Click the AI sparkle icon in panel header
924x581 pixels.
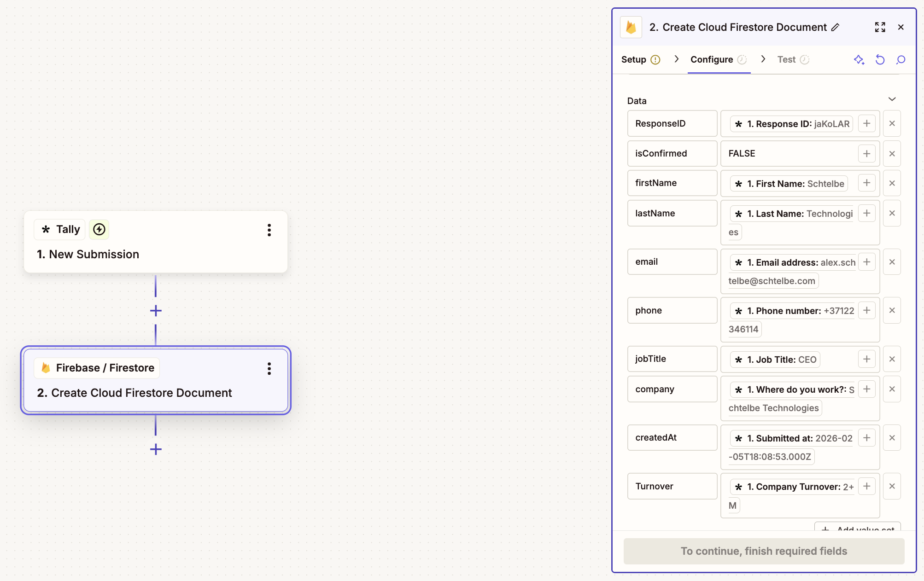click(x=859, y=60)
